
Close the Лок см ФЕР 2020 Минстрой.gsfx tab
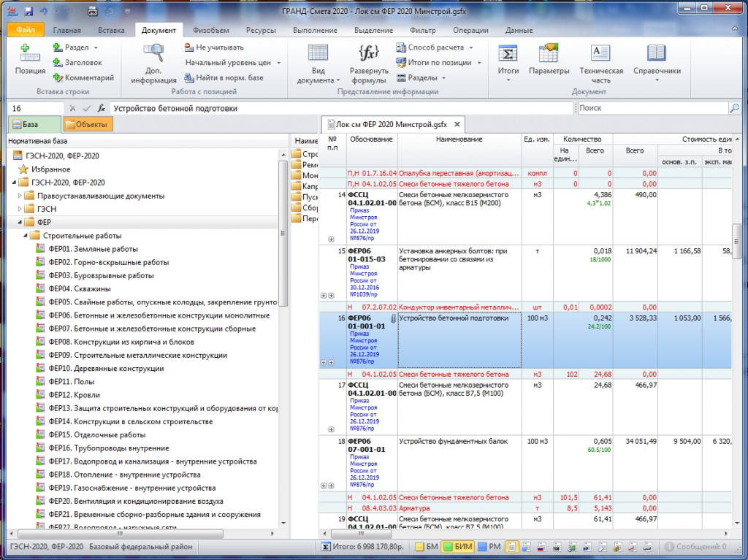[457, 124]
